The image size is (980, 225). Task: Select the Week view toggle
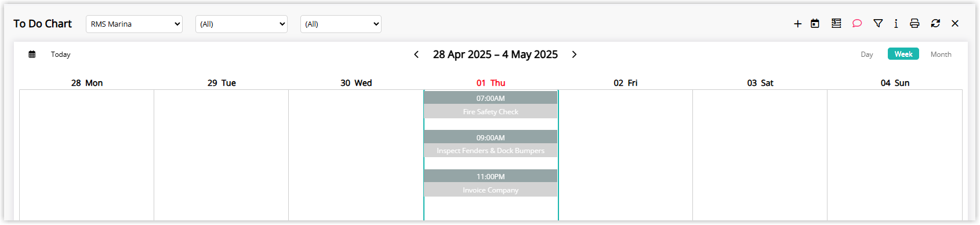point(903,54)
